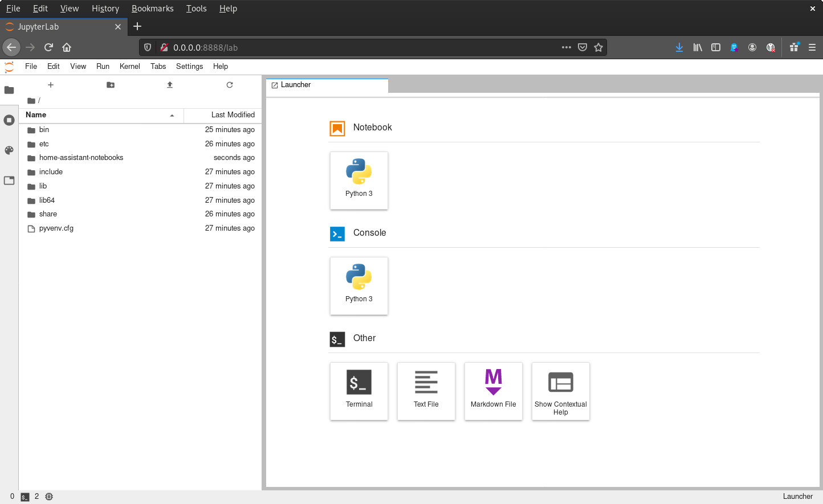Open the Commands palette sidebar icon
This screenshot has height=504, width=823.
tap(9, 150)
